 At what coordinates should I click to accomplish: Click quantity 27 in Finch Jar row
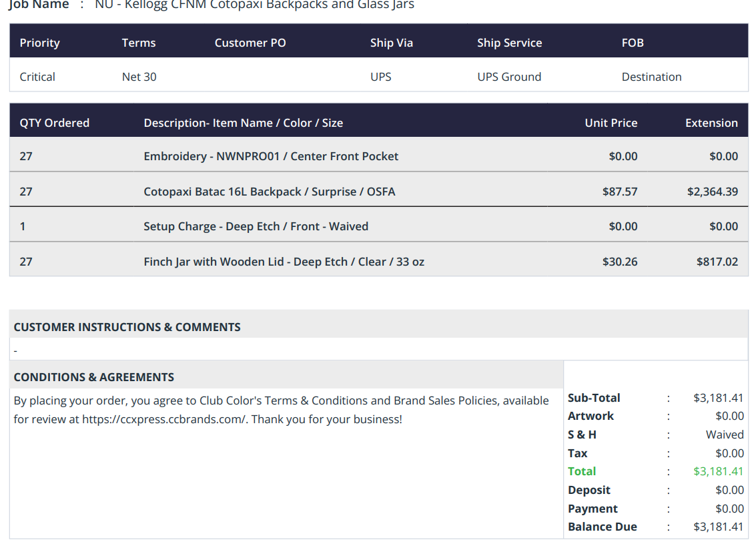(x=26, y=262)
